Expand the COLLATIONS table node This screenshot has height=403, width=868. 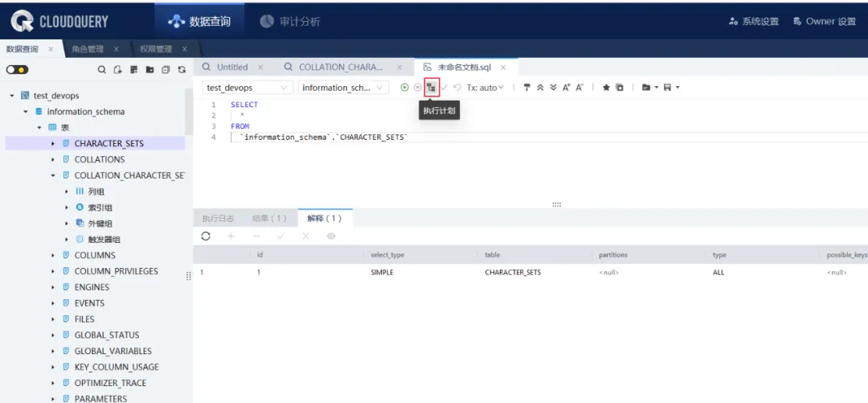click(53, 159)
